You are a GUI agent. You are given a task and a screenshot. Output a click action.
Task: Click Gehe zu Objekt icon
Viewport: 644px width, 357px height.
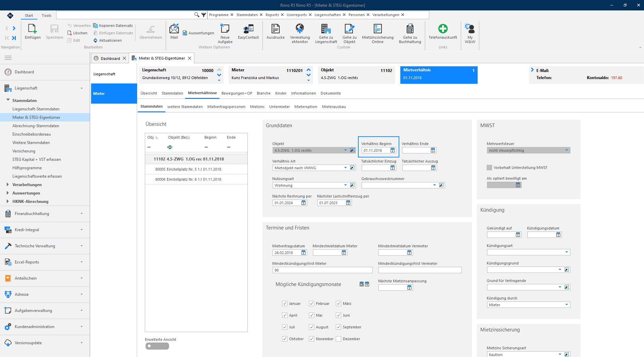pos(350,29)
